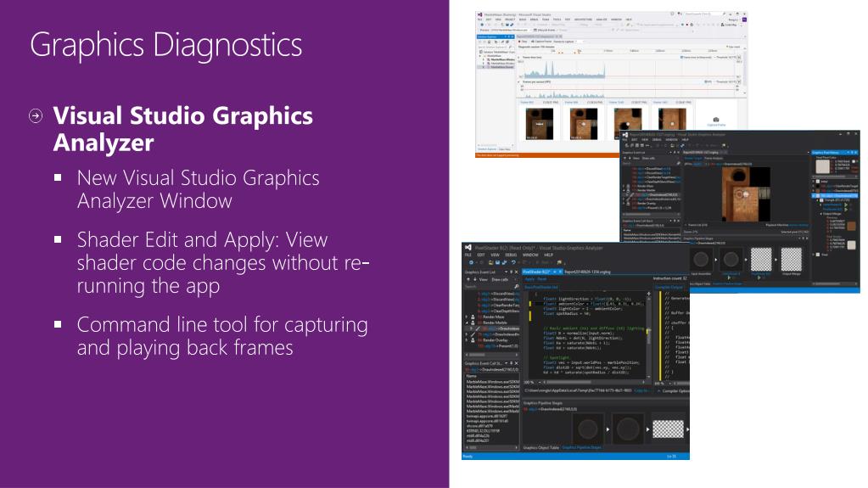Toggle FPS checkbox in frames per second graph

coord(705,81)
